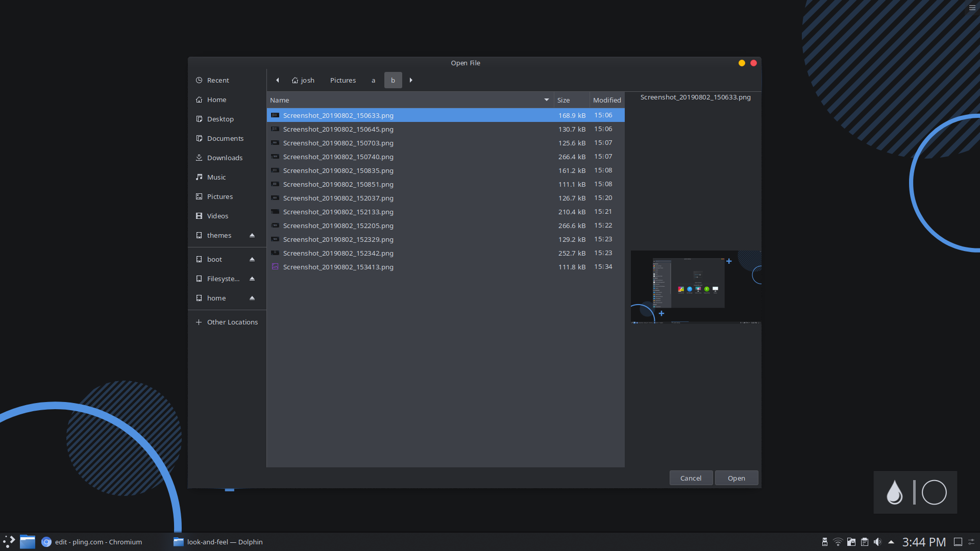Eject the themes volume
Image resolution: width=980 pixels, height=551 pixels.
point(252,235)
